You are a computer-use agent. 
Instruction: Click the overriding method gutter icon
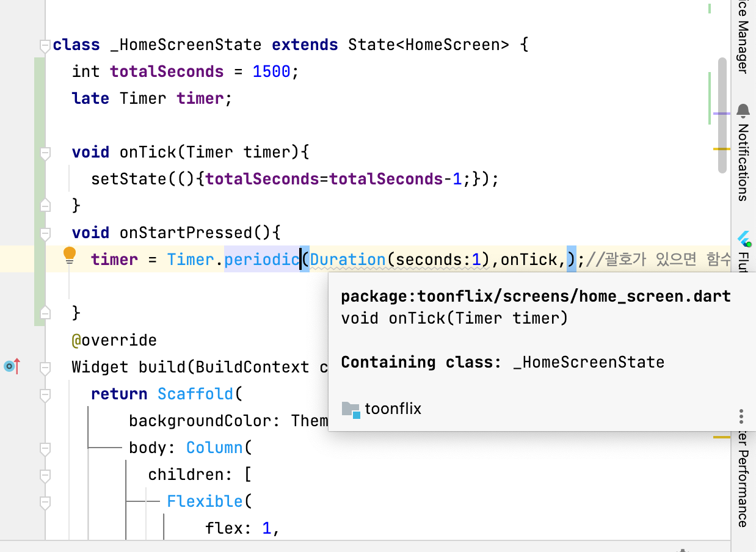(x=10, y=366)
